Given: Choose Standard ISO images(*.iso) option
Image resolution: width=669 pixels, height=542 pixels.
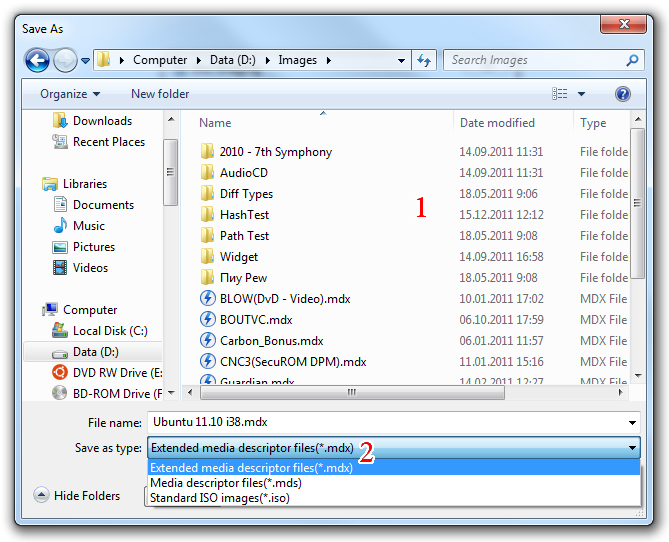Looking at the screenshot, I should click(x=220, y=498).
